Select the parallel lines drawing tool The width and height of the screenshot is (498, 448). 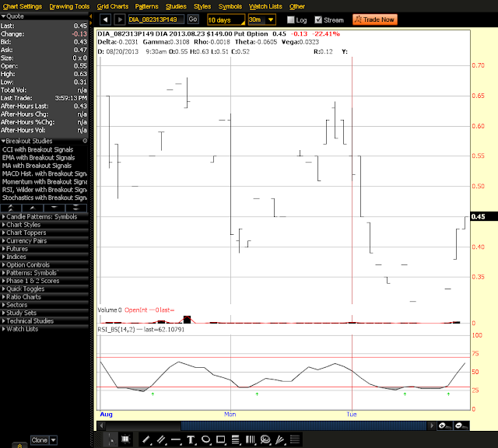pos(161,439)
